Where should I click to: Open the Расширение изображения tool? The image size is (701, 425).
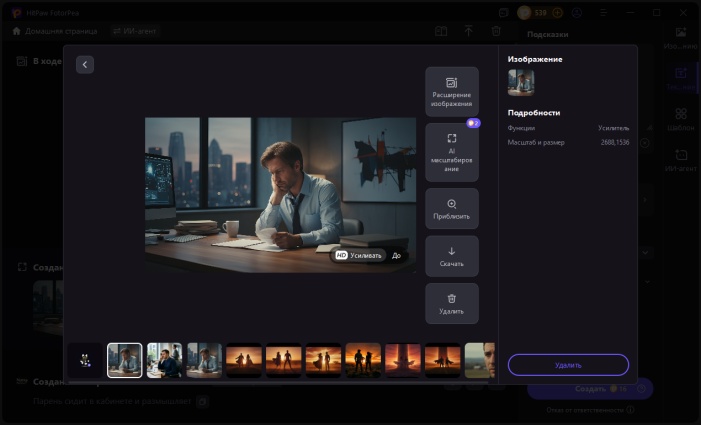(452, 92)
